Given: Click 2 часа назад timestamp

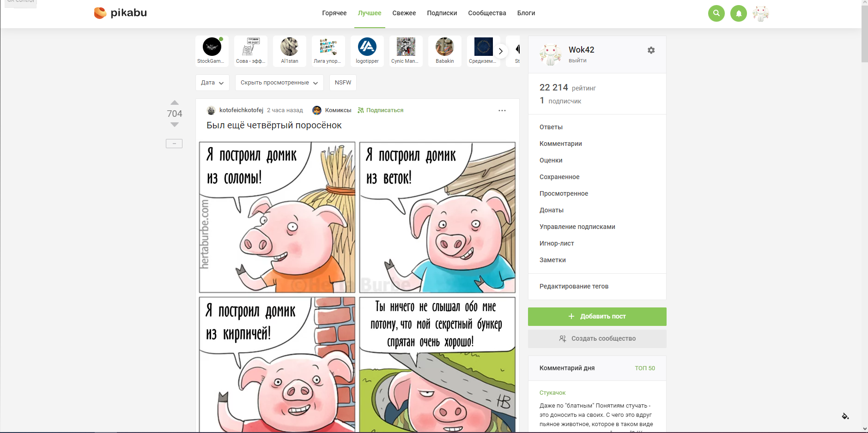Looking at the screenshot, I should pyautogui.click(x=285, y=110).
